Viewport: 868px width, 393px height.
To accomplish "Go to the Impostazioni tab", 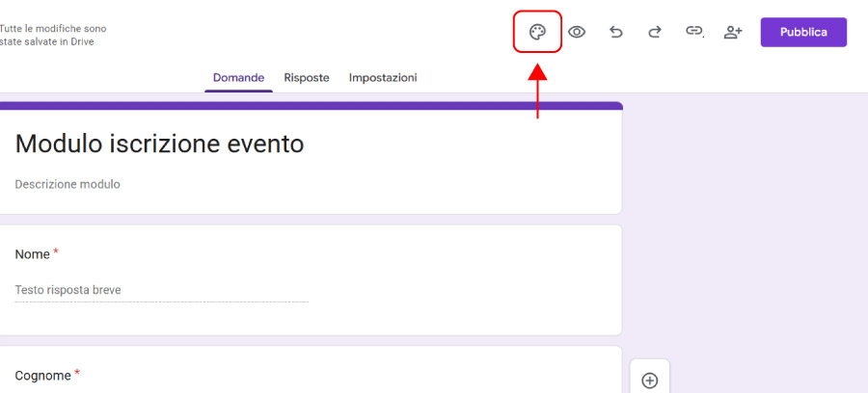I will 383,78.
